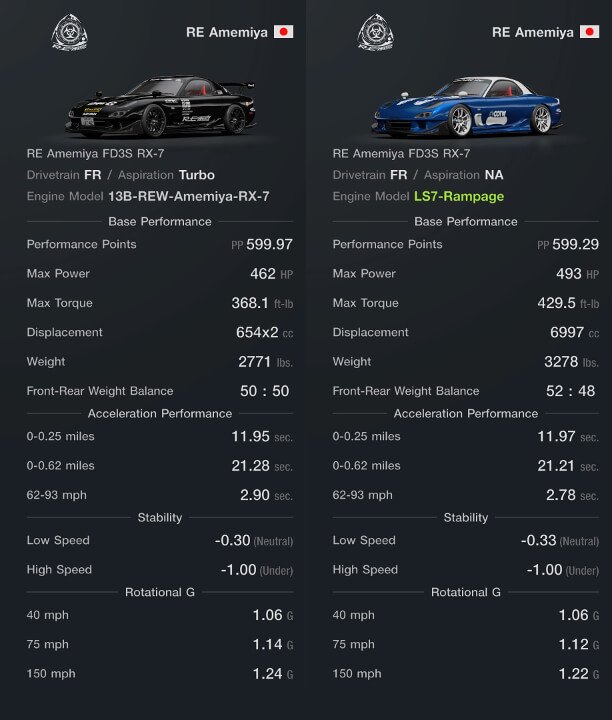The width and height of the screenshot is (612, 720).
Task: Click the RE Amemiya logo above the blue car
Action: (376, 32)
